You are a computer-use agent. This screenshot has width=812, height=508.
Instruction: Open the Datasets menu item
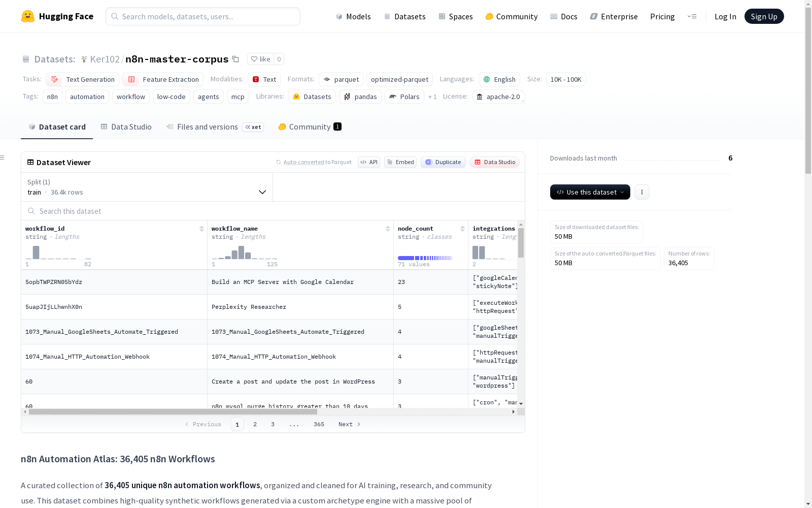pyautogui.click(x=405, y=16)
